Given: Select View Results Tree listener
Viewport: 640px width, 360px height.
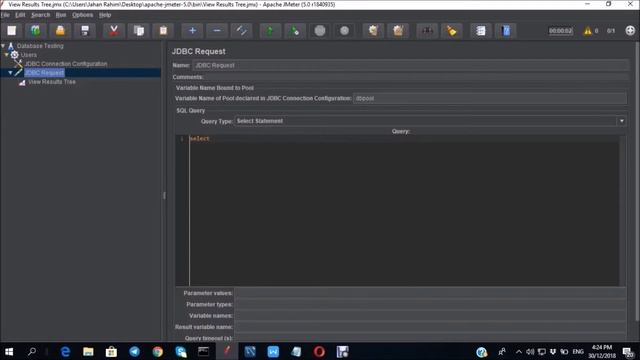Looking at the screenshot, I should [52, 82].
